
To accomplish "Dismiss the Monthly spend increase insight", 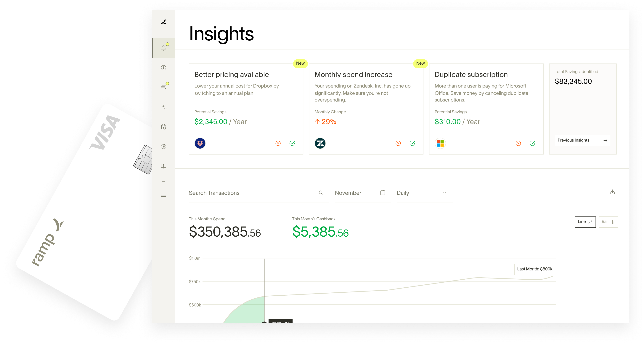I will point(398,143).
